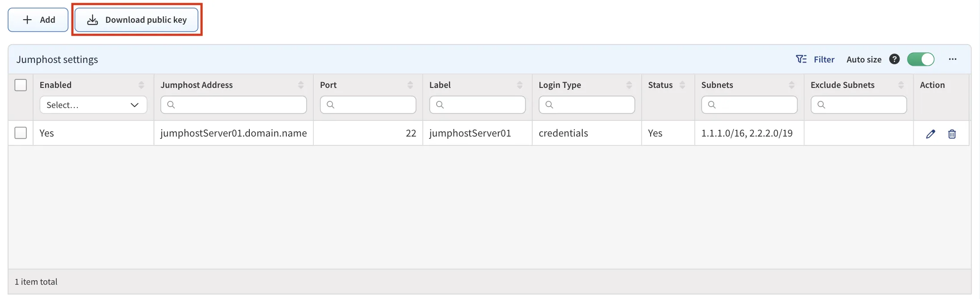Image resolution: width=980 pixels, height=299 pixels.
Task: Sort by Jumphost Address column arrows
Action: click(301, 85)
